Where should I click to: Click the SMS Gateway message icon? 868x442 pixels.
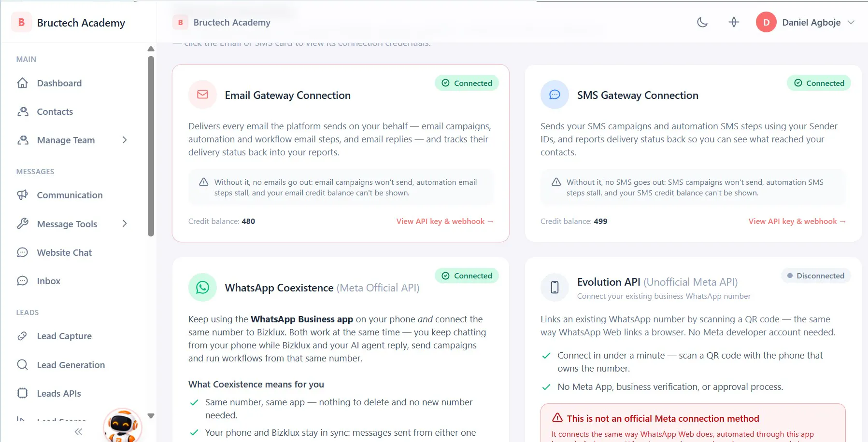pyautogui.click(x=555, y=95)
